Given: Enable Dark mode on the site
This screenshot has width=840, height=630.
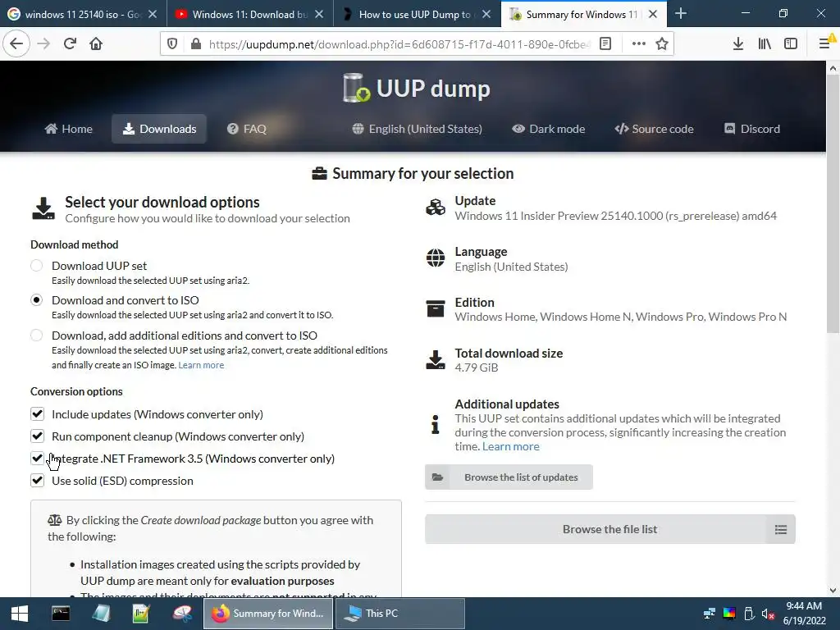Looking at the screenshot, I should click(x=549, y=129).
